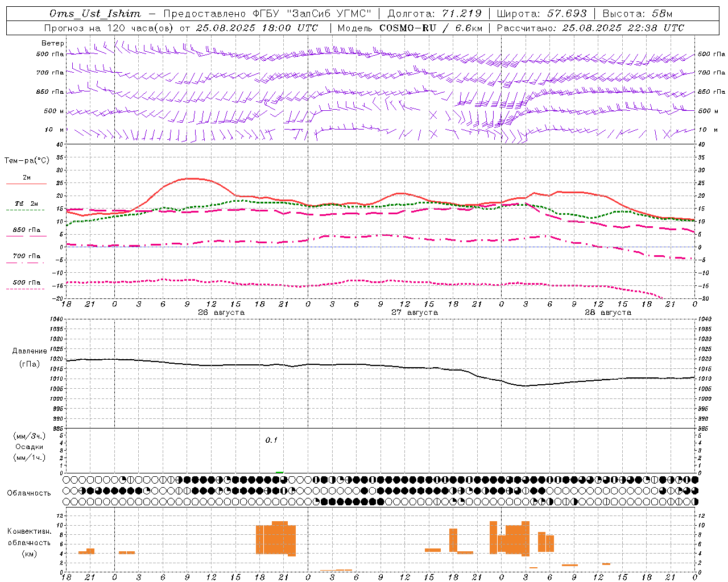Click the Облачность cloud cover label

click(29, 493)
